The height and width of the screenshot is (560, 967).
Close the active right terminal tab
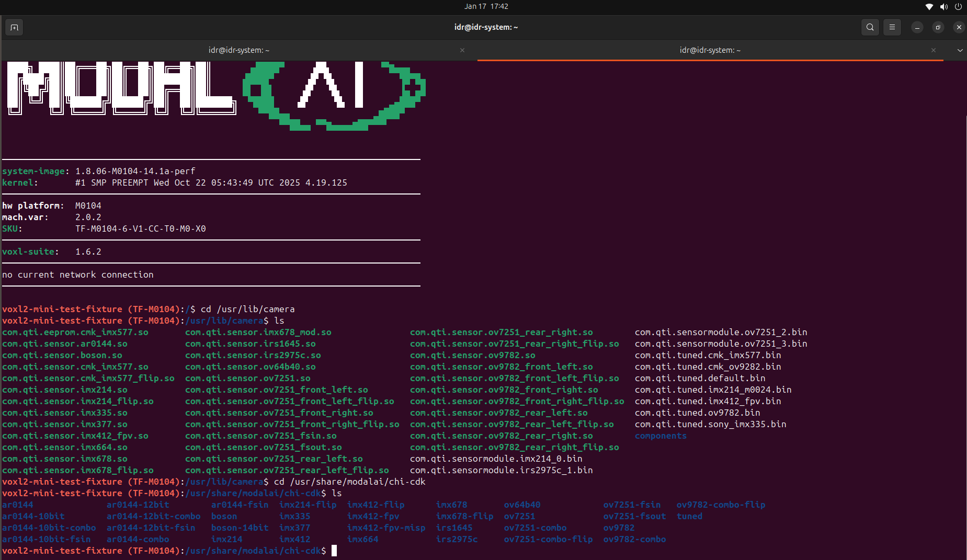[x=933, y=50]
